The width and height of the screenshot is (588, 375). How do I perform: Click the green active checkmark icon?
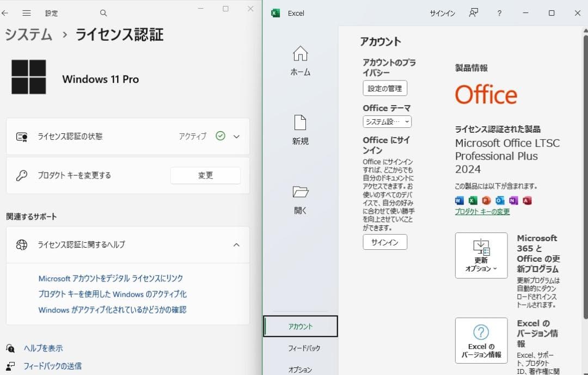pos(220,136)
